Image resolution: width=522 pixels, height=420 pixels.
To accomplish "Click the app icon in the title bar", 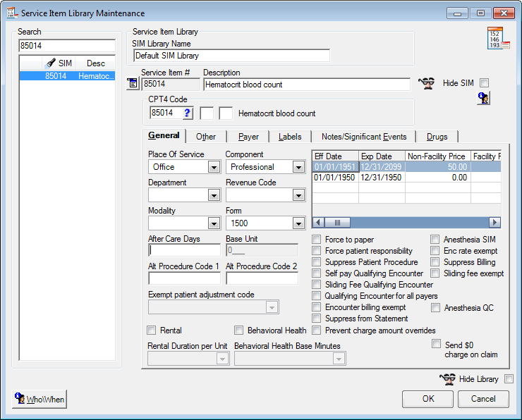I will click(12, 13).
